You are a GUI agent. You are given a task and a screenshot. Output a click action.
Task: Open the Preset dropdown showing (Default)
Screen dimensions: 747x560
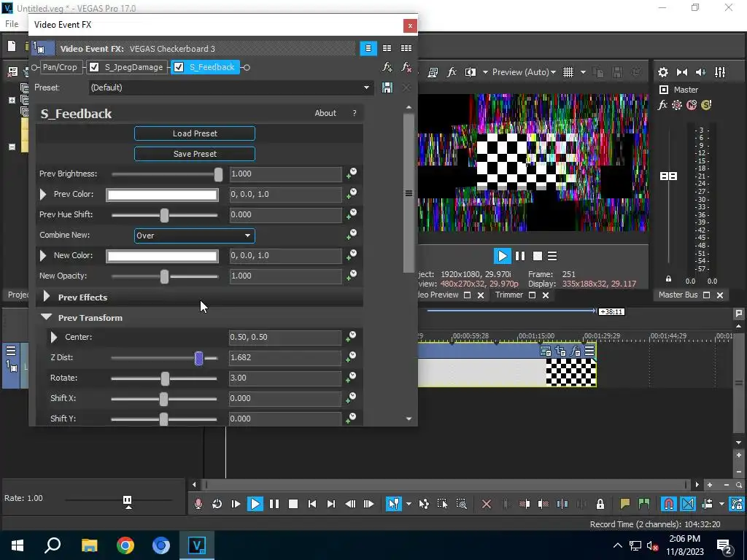(231, 87)
